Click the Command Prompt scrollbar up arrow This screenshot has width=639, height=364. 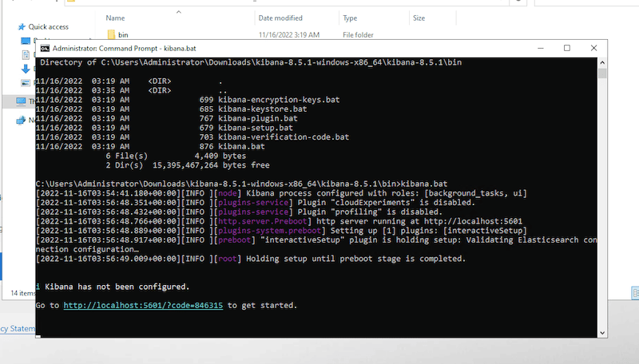[x=602, y=63]
